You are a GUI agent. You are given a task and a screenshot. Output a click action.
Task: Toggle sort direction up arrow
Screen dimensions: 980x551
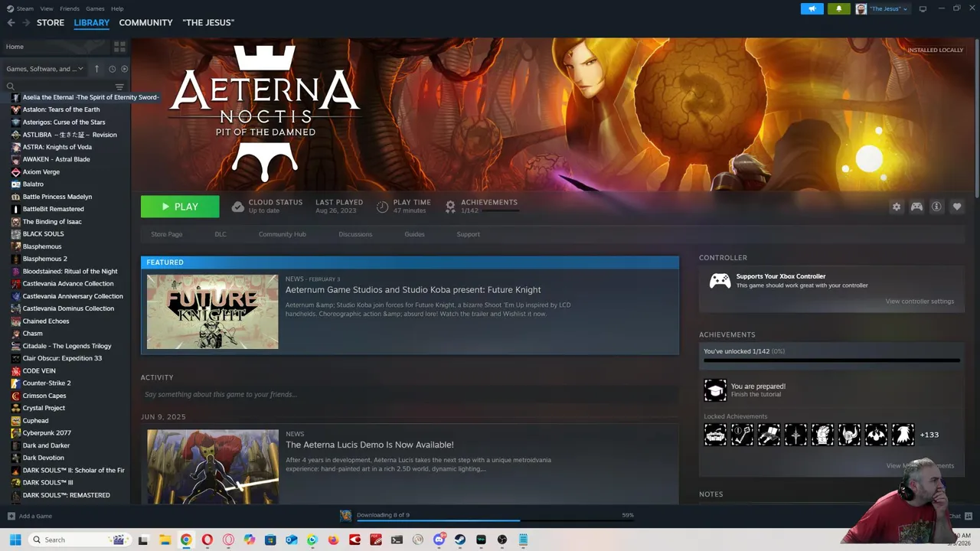(96, 69)
